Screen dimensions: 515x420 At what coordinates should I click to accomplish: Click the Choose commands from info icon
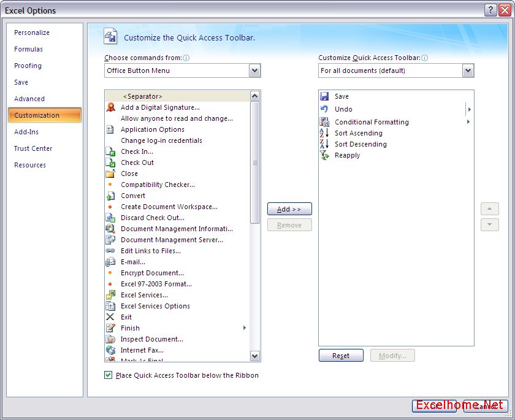coord(186,58)
